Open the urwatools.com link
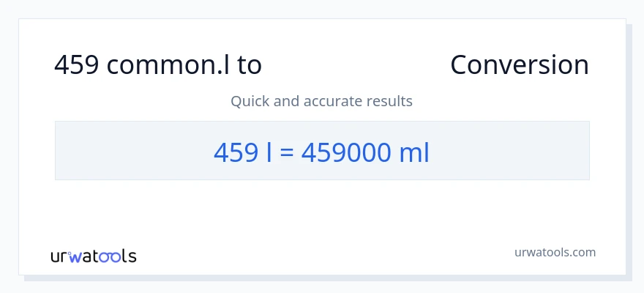 tap(555, 252)
